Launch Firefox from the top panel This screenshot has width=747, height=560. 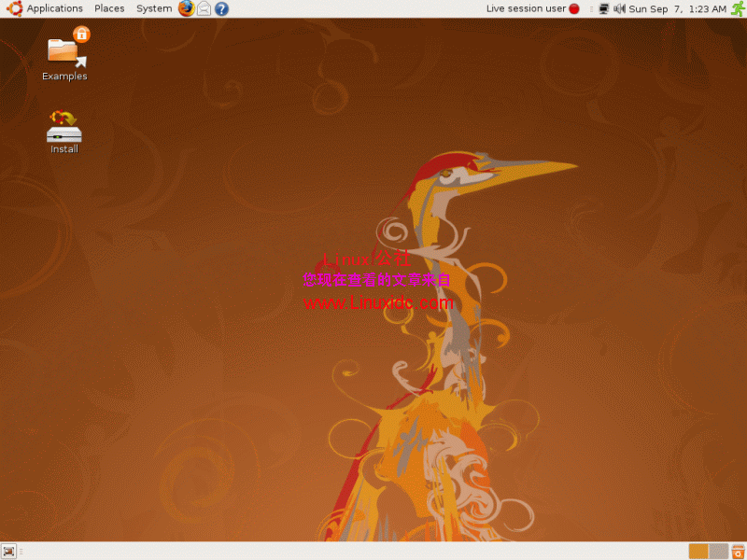click(x=186, y=8)
